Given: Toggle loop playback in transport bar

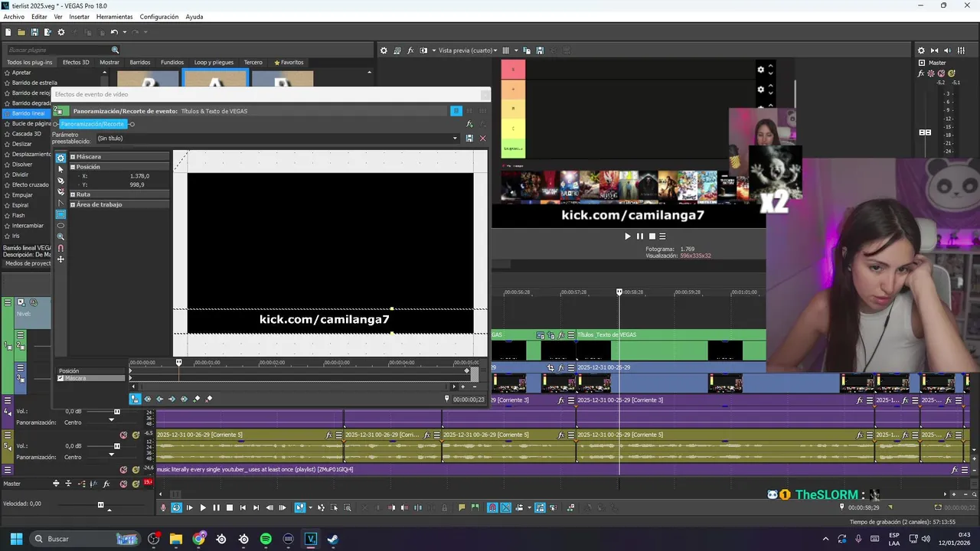Looking at the screenshot, I should (x=176, y=507).
